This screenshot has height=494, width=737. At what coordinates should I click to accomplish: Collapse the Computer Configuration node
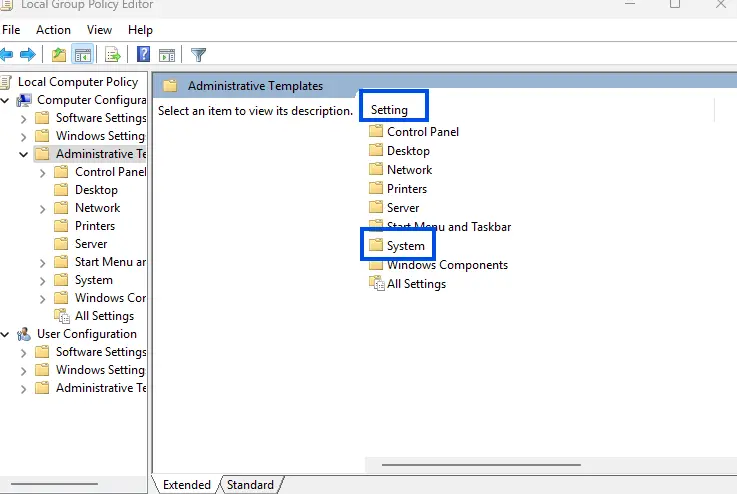[5, 100]
